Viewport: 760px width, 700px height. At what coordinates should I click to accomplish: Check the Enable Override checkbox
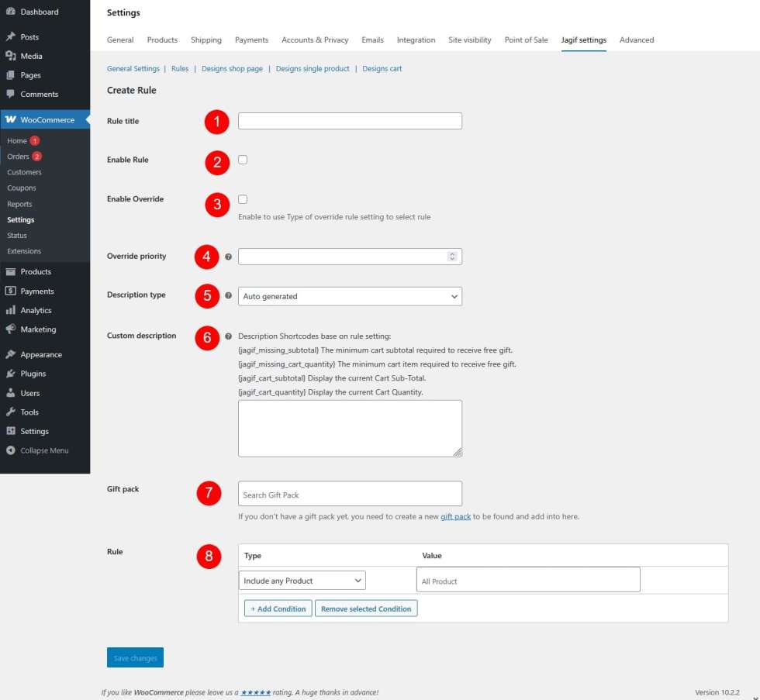click(243, 199)
